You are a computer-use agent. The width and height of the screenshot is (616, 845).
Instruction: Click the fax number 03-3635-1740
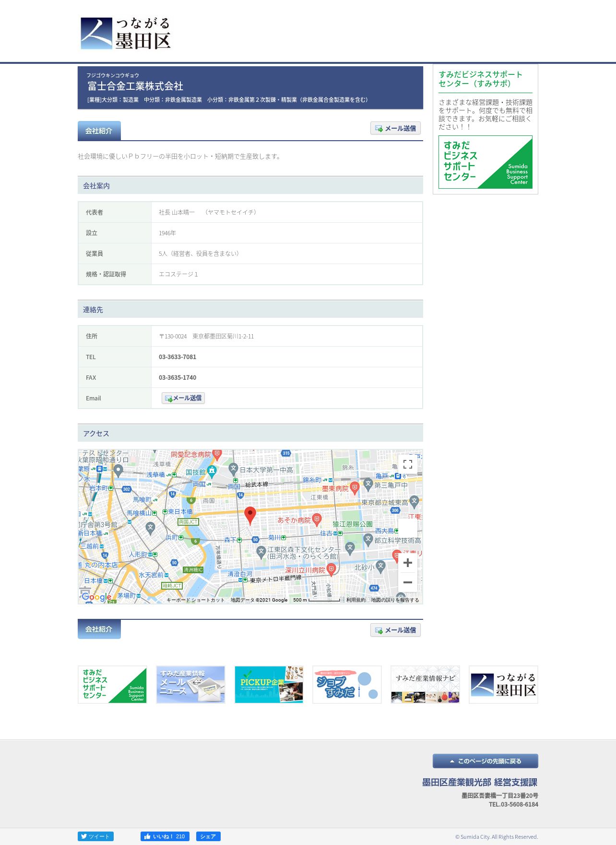[x=178, y=377]
